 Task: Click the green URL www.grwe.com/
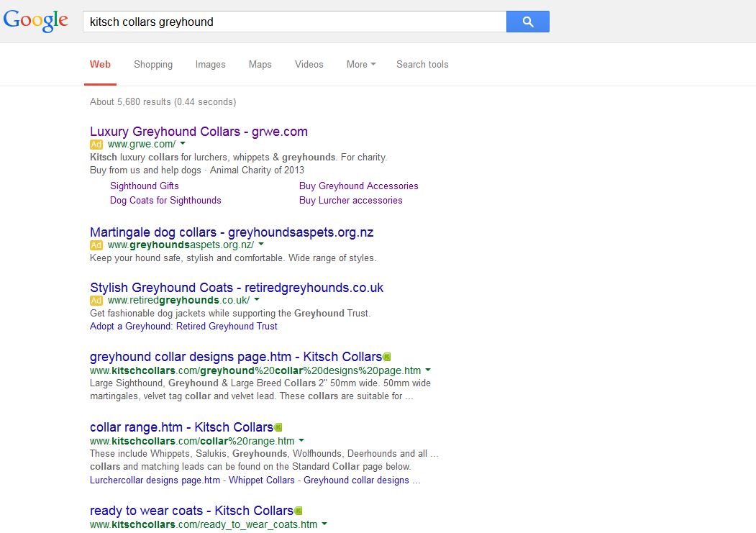click(142, 144)
